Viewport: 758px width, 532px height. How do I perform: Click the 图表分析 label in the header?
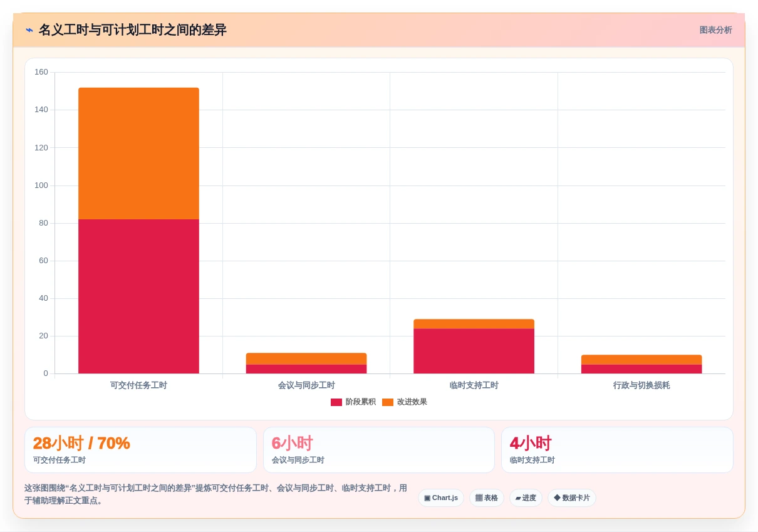click(715, 30)
